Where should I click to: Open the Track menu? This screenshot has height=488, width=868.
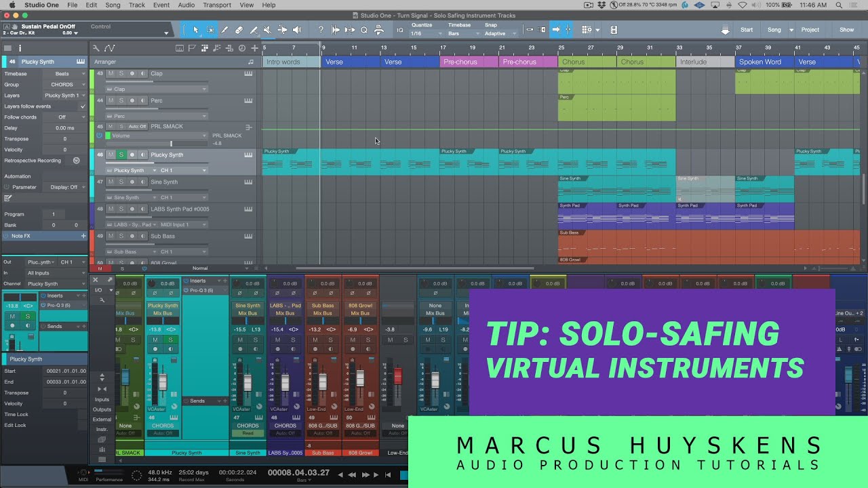pyautogui.click(x=137, y=5)
